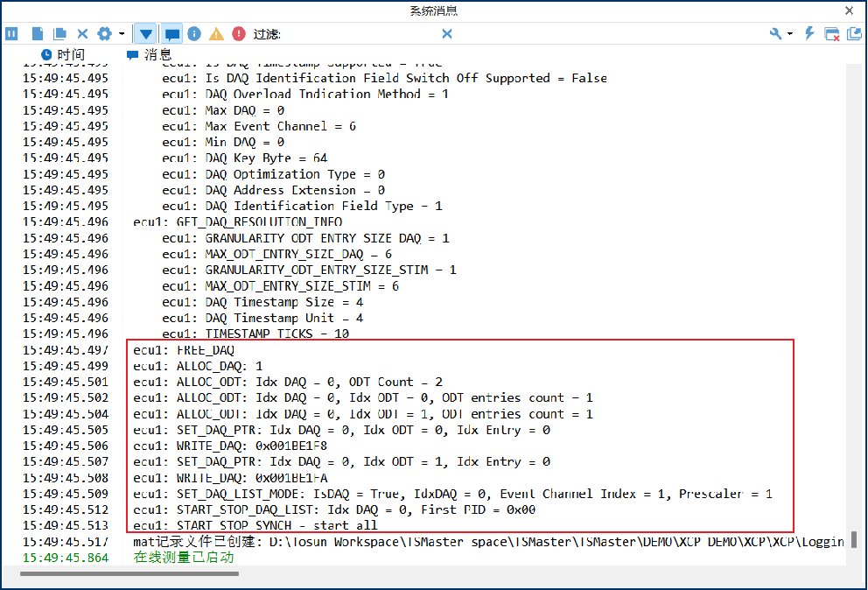Open the gear icon dropdown arrow
868x590 pixels.
click(x=121, y=33)
